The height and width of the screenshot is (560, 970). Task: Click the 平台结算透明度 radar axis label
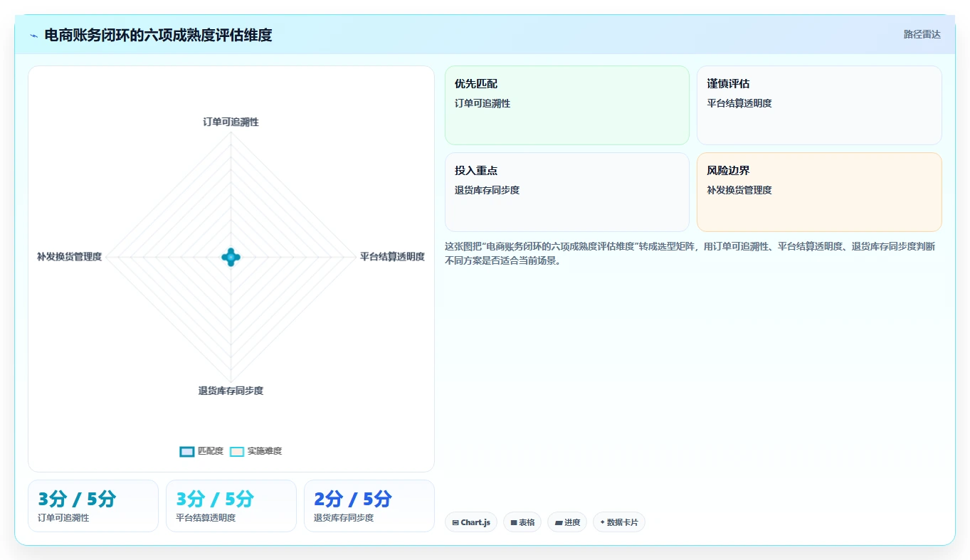pos(392,257)
